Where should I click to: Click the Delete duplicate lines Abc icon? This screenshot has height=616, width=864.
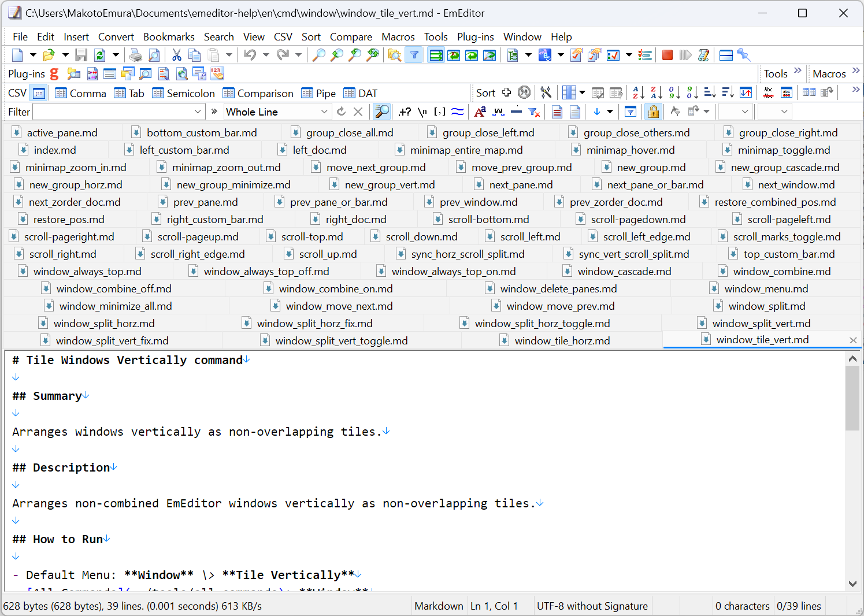(x=769, y=92)
